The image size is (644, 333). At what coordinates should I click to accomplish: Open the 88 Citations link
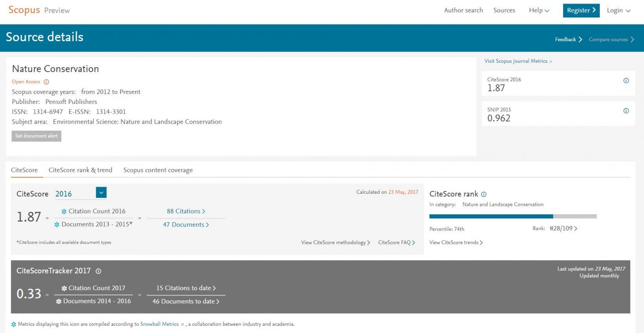pos(186,211)
